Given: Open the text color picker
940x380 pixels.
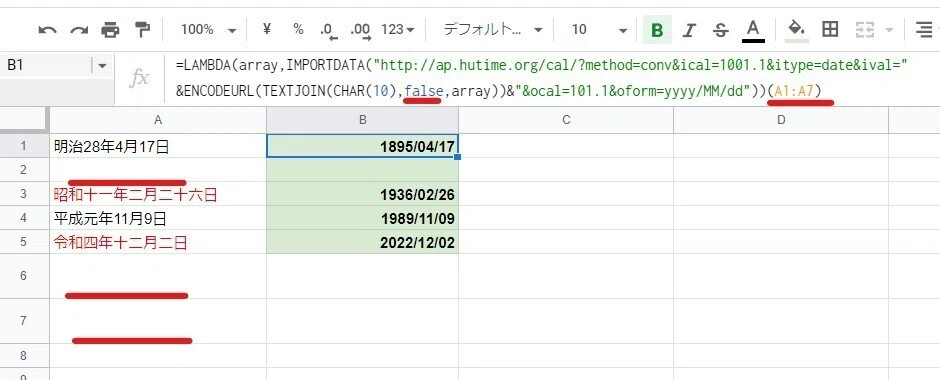Looking at the screenshot, I should coord(754,30).
